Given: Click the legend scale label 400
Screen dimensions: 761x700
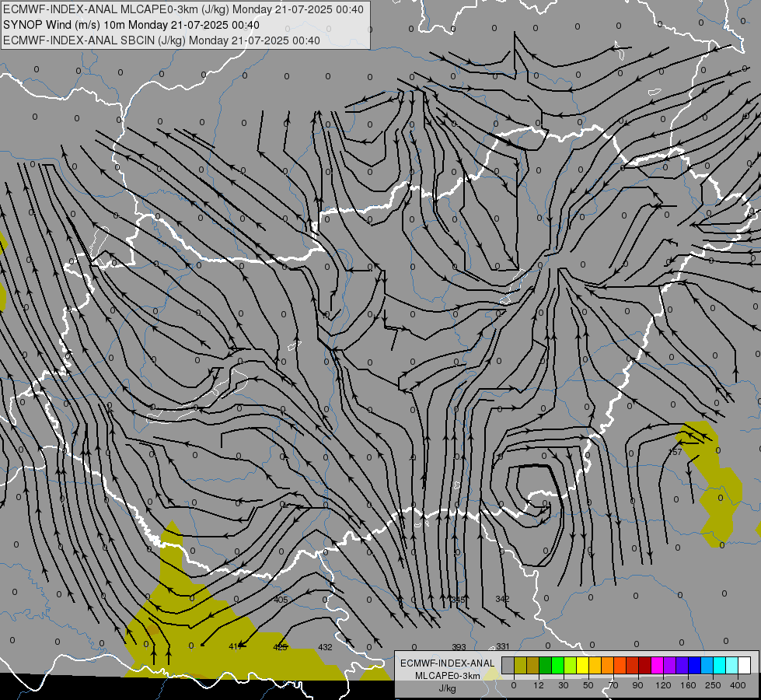Looking at the screenshot, I should 738,685.
